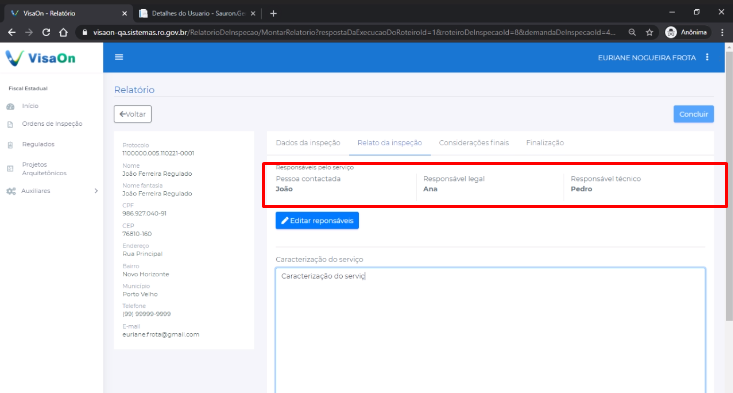Click the Regulados sidebar icon
This screenshot has height=393, width=733.
[10, 145]
